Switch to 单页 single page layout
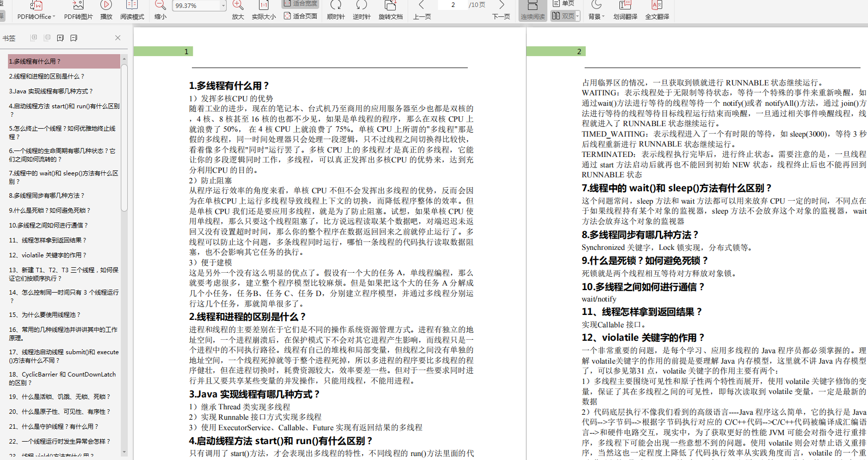Image resolution: width=868 pixels, height=460 pixels. tap(563, 4)
